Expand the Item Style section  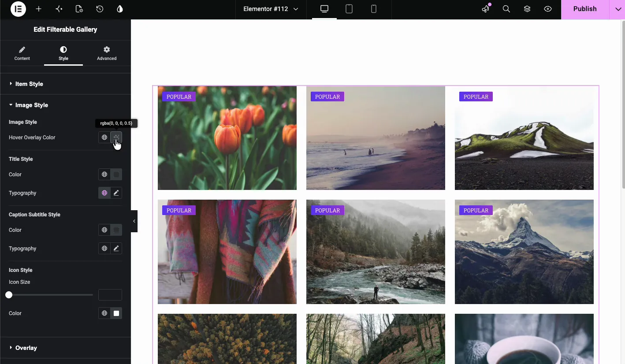[65, 84]
